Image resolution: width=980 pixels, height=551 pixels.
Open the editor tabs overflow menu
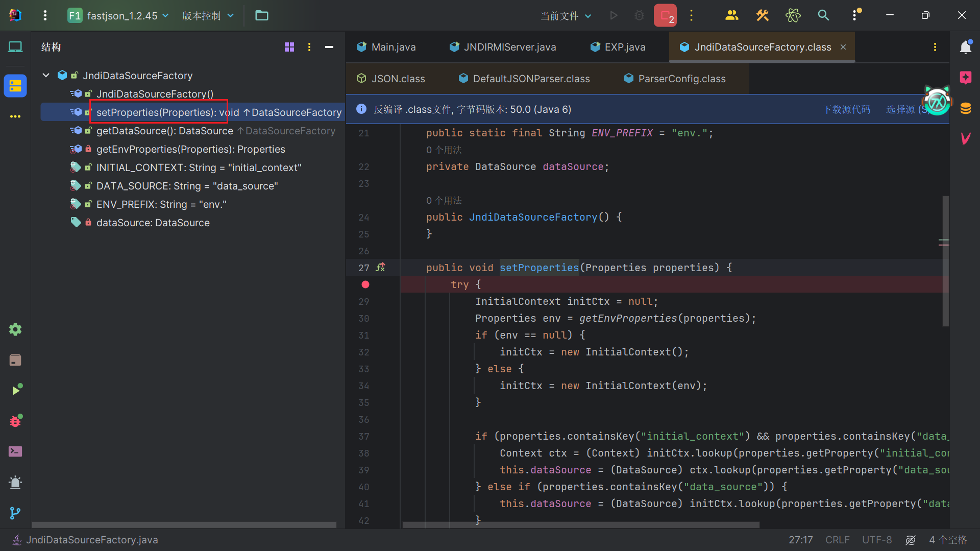click(x=935, y=47)
